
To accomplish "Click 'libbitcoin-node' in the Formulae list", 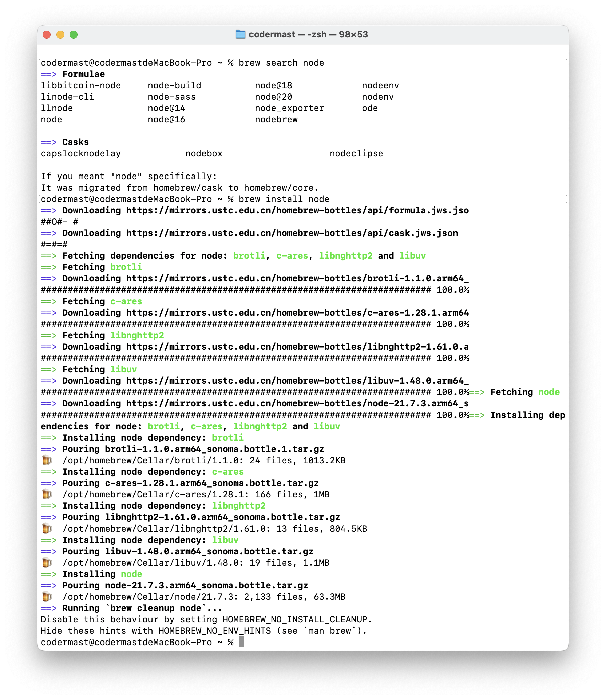I will 81,86.
